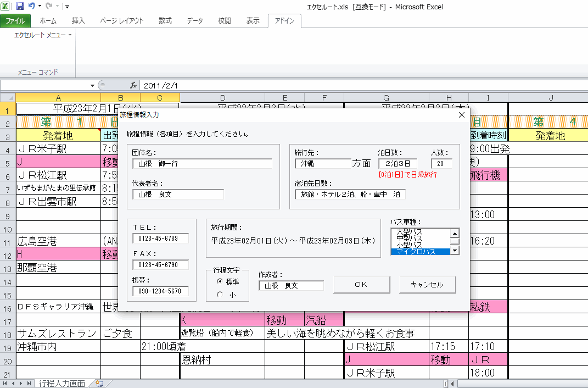588x388 pixels.
Task: Switch to the ページ レイアウト tab
Action: [x=121, y=21]
